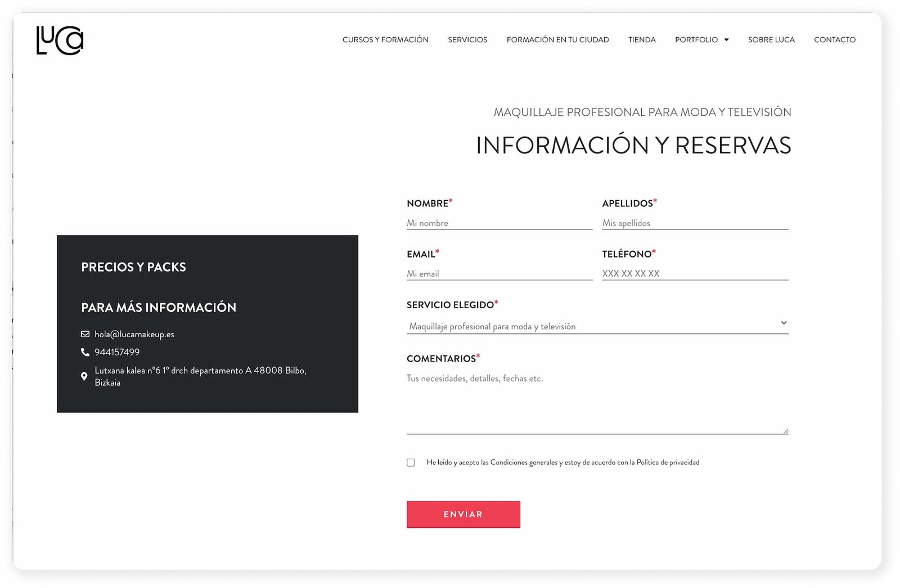Image resolution: width=900 pixels, height=588 pixels.
Task: Click the hola@lucamakeup.es email link
Action: 134,334
